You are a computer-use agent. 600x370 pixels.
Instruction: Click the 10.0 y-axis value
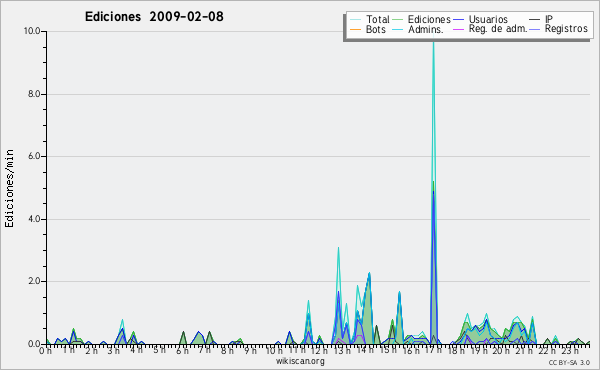(x=32, y=31)
